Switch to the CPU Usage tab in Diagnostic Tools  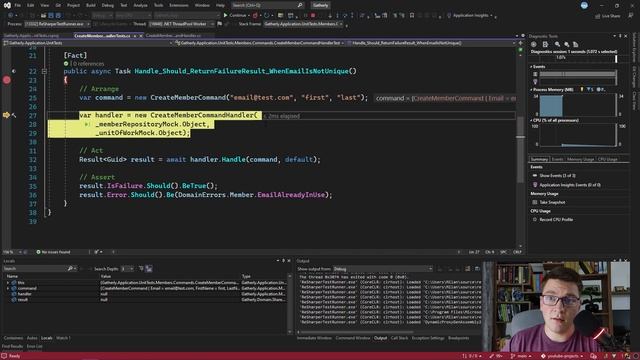pos(607,159)
